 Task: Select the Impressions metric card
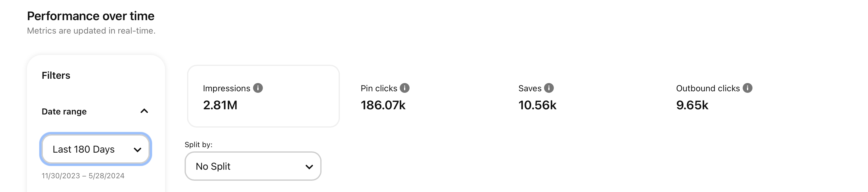[263, 96]
